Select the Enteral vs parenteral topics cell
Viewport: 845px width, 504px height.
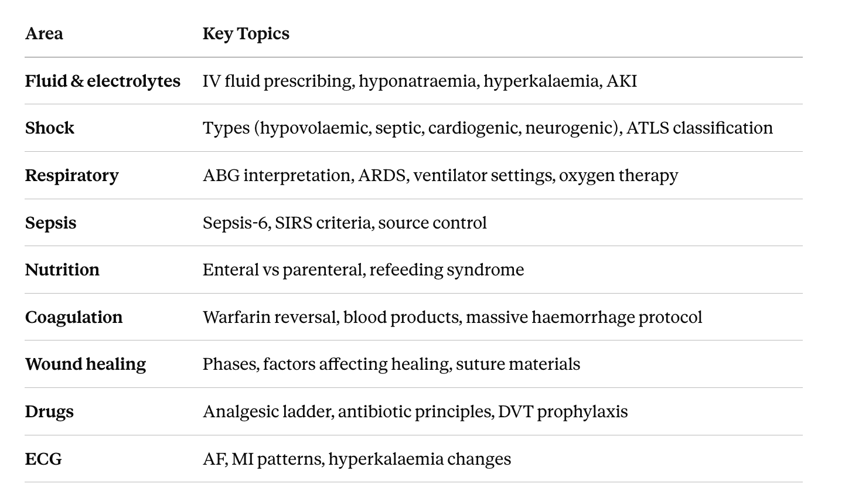pyautogui.click(x=363, y=270)
